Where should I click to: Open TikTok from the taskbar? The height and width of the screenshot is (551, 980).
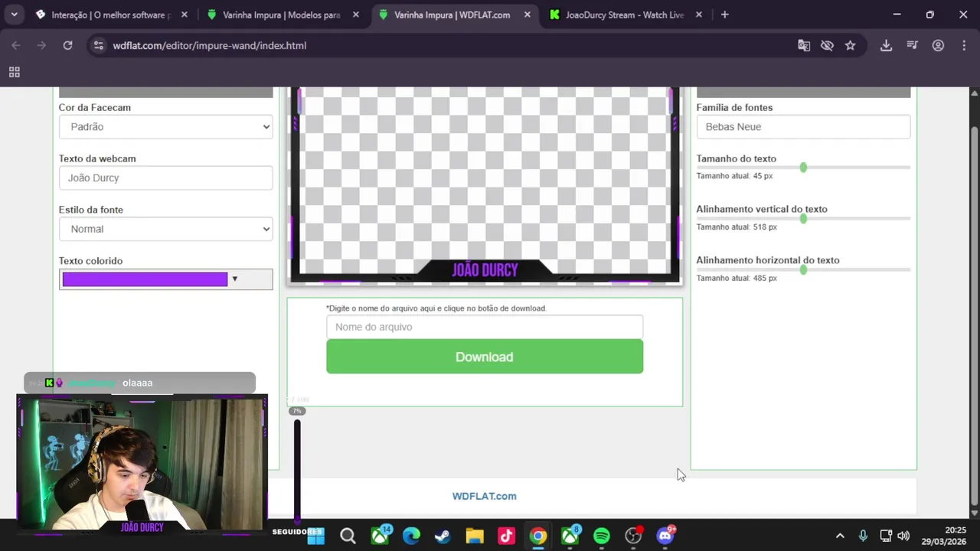click(x=506, y=536)
